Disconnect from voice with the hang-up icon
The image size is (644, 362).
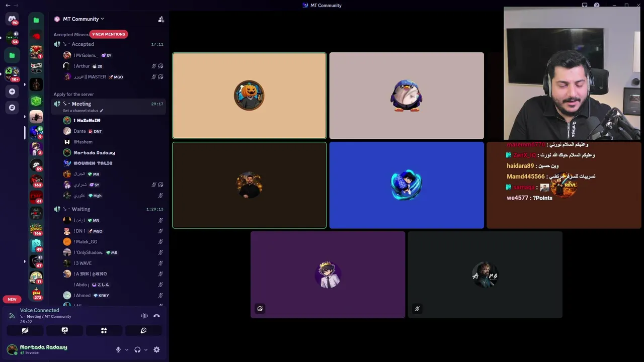(x=156, y=316)
